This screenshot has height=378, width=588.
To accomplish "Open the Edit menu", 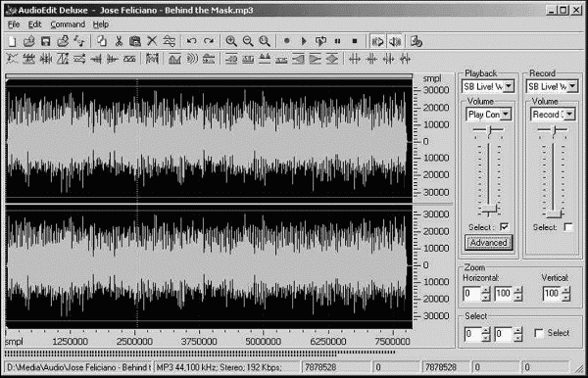I will (x=34, y=24).
